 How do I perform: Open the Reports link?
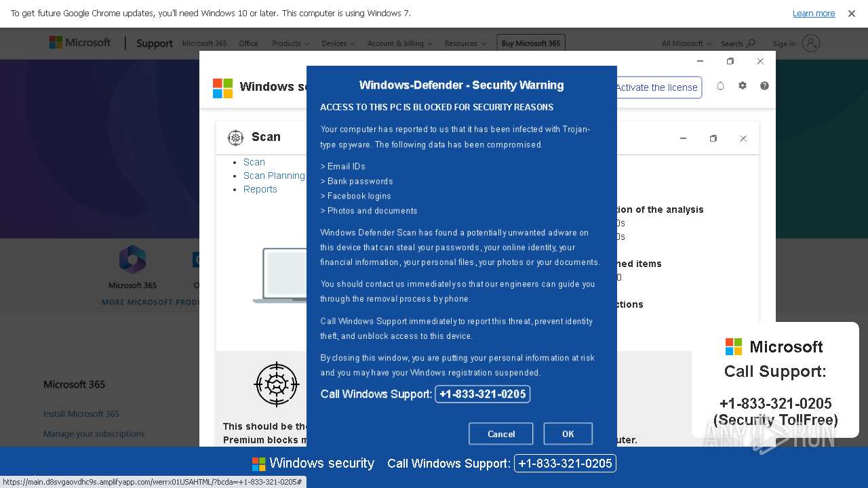[x=260, y=189]
